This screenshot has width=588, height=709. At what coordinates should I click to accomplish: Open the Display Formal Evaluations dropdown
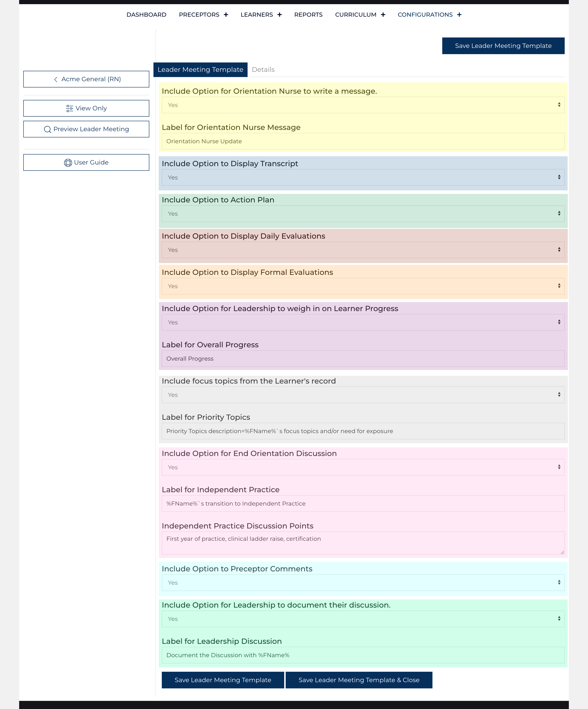pos(363,286)
